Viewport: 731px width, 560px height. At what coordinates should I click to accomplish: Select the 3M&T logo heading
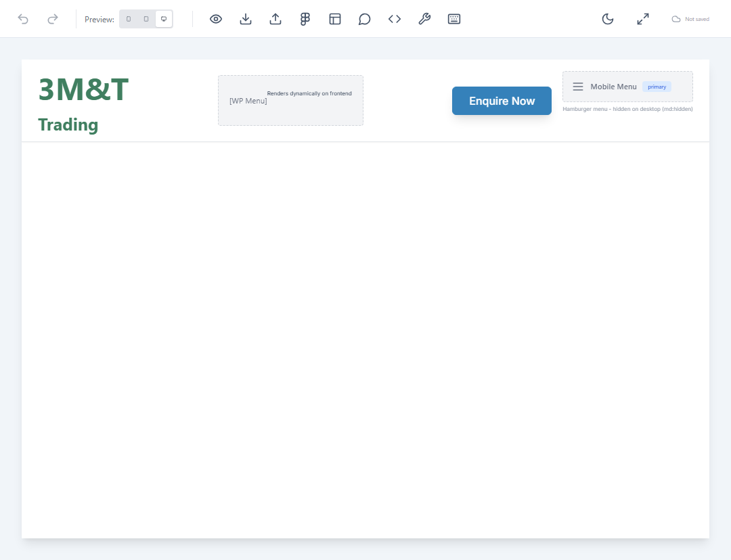(x=83, y=89)
